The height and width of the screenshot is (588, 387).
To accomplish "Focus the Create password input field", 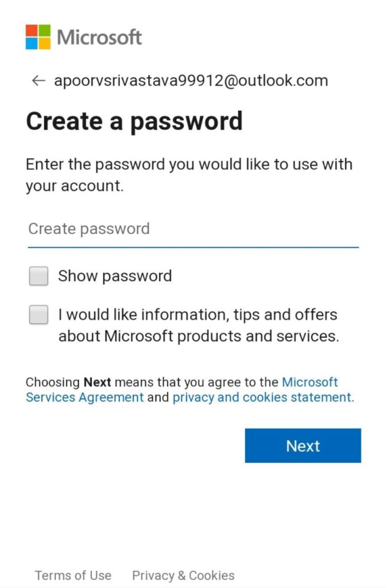I will coord(193,229).
